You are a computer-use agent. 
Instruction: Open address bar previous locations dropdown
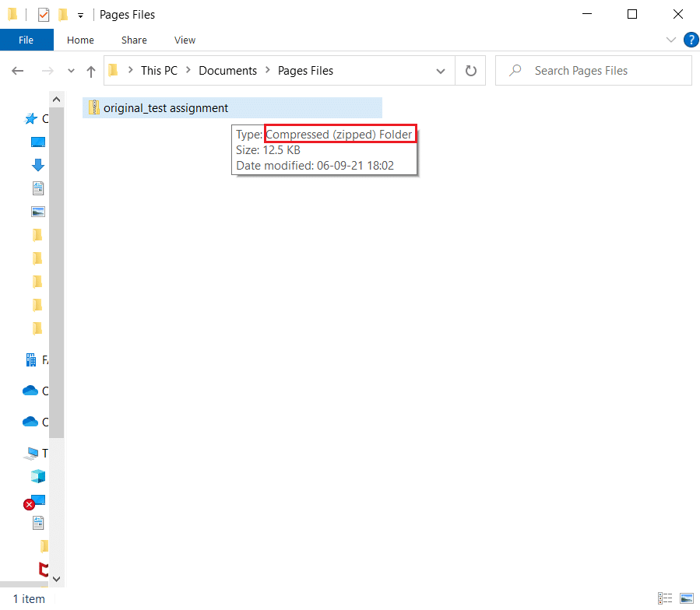tap(441, 70)
